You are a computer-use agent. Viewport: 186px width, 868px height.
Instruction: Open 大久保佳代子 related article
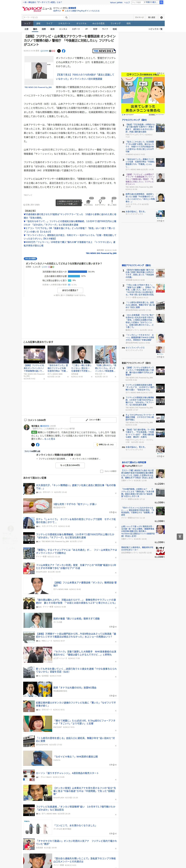(76, 487)
